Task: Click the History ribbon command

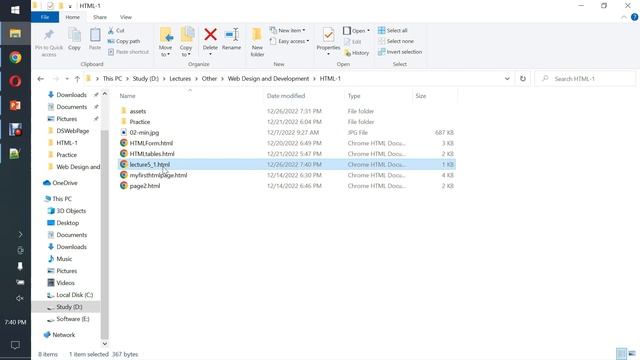Action: [356, 53]
